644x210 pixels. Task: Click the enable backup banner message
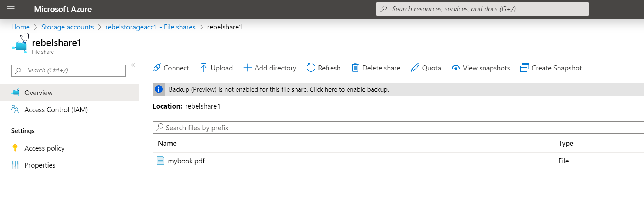pyautogui.click(x=279, y=89)
